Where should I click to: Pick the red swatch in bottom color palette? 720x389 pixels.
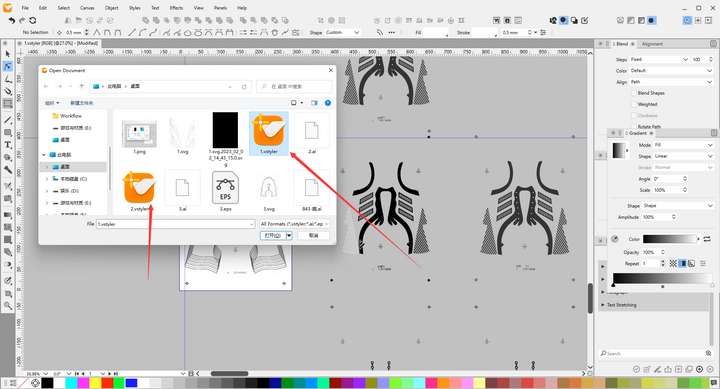click(x=107, y=383)
